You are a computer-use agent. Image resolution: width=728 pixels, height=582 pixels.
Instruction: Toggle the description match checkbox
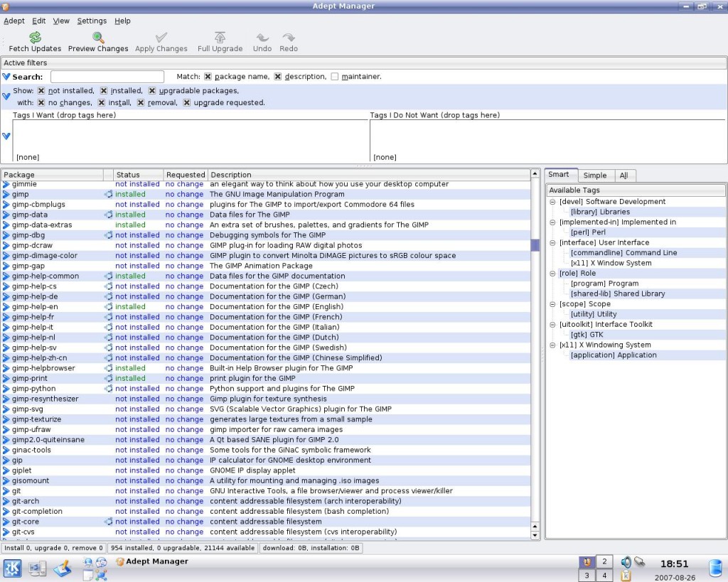pyautogui.click(x=278, y=77)
